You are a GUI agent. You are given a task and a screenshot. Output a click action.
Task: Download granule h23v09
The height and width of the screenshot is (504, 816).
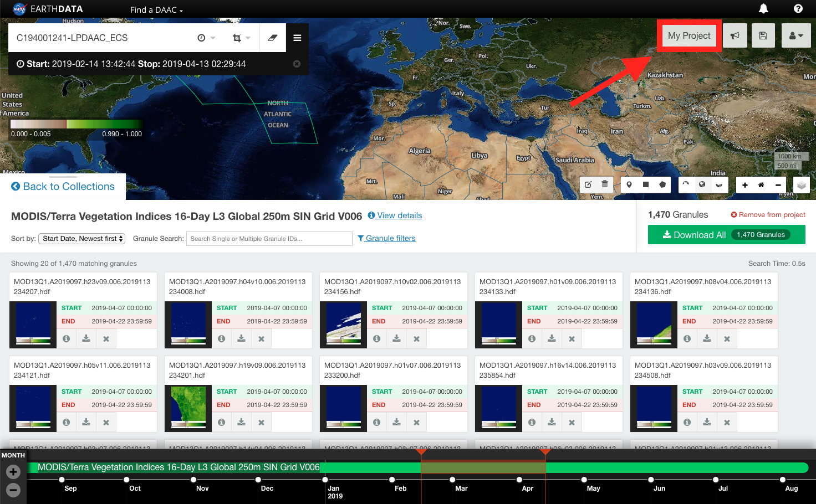86,338
